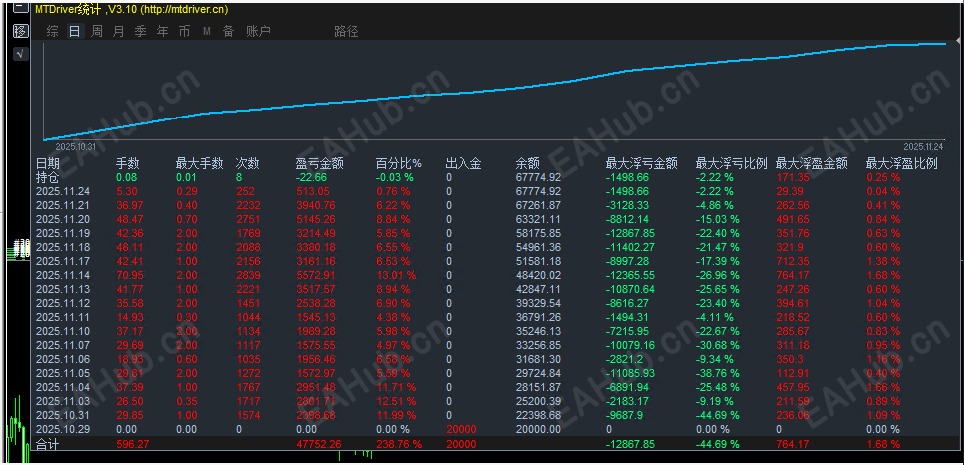Switch to the 账户 account tab

[x=258, y=31]
